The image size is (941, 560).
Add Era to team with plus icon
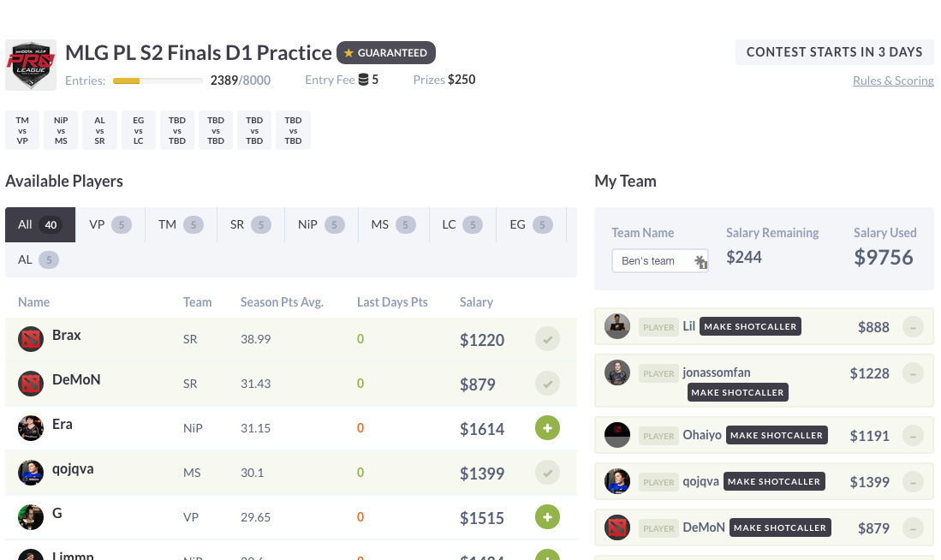coord(547,428)
